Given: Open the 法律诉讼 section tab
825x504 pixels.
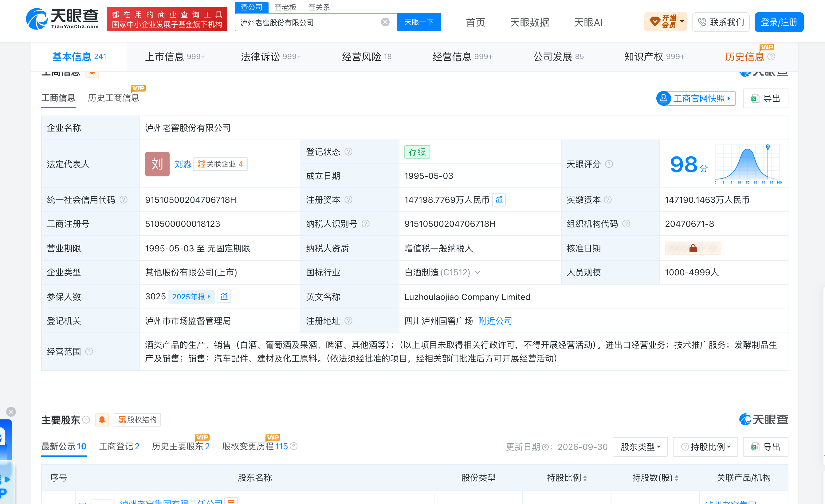Looking at the screenshot, I should coord(271,57).
